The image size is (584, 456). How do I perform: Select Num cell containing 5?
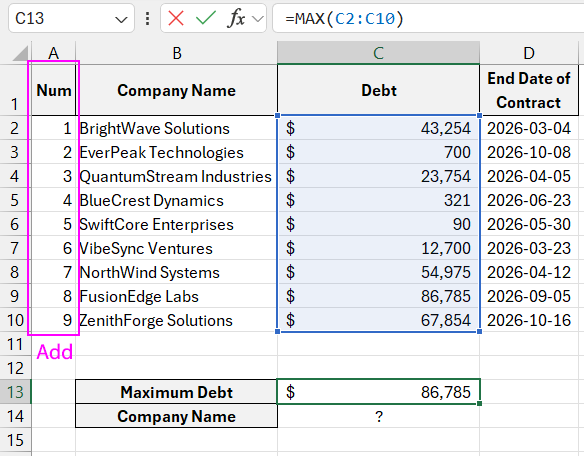pos(54,224)
